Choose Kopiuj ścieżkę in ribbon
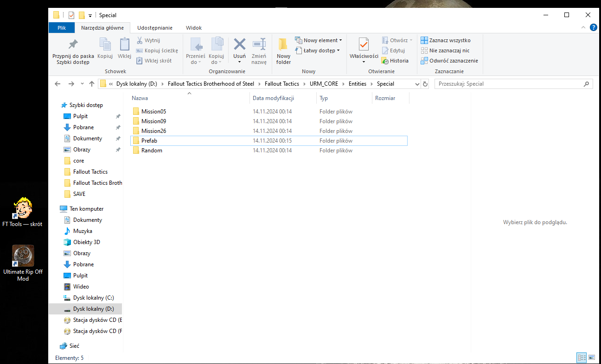This screenshot has width=601, height=364. (157, 50)
